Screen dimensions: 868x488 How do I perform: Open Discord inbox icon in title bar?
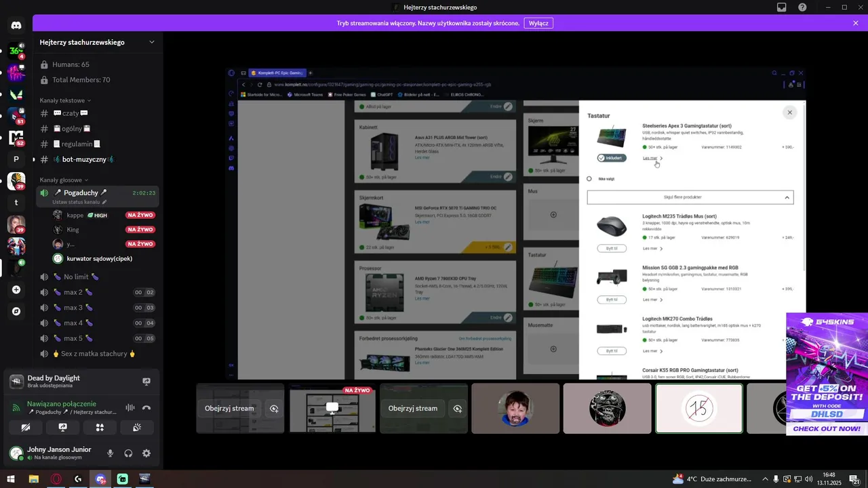point(782,7)
